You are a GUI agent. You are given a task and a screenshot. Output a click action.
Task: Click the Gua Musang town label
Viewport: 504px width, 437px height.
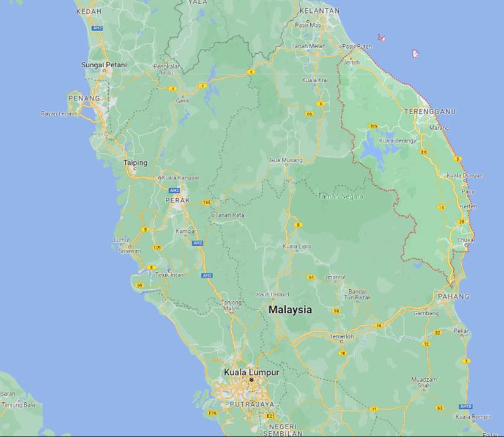286,160
